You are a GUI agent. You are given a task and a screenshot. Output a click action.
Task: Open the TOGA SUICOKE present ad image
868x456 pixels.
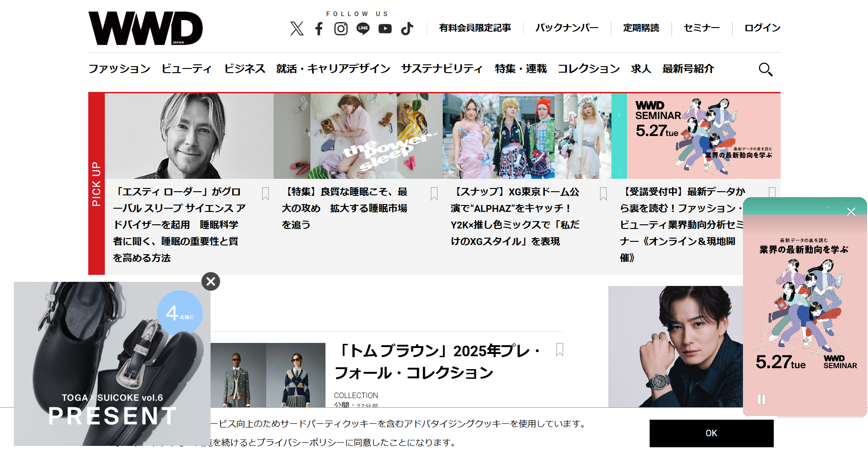tap(112, 364)
